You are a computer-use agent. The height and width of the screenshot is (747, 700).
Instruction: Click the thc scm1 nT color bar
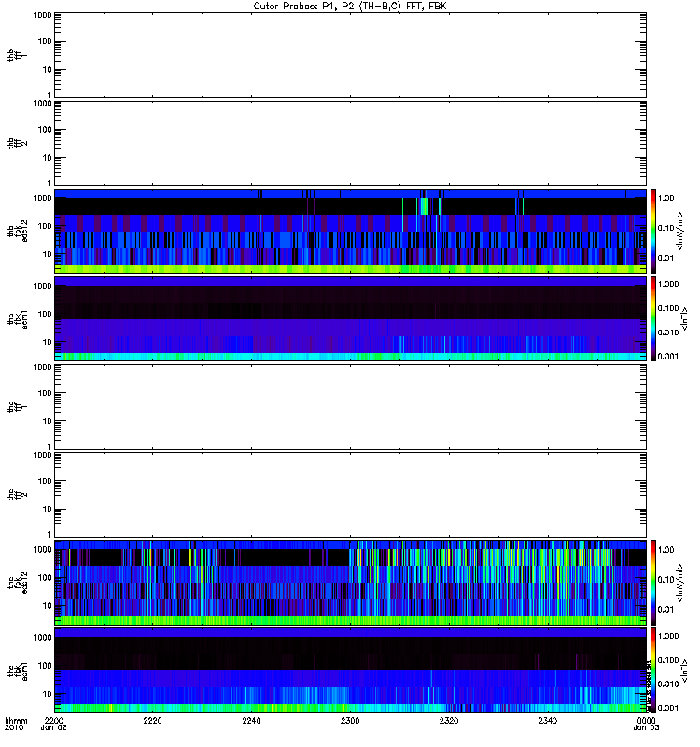click(x=653, y=670)
